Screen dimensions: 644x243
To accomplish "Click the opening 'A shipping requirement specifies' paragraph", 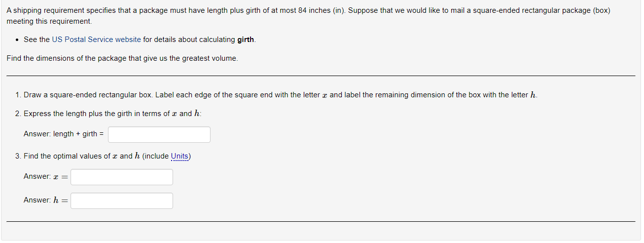I will click(309, 16).
